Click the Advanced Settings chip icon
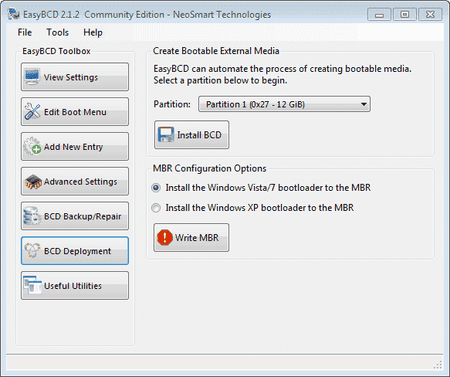The image size is (450, 377). [33, 182]
